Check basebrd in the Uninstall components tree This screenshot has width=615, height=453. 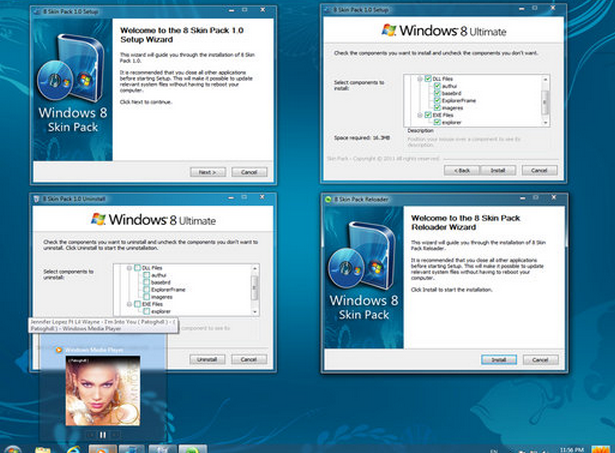pos(146,282)
